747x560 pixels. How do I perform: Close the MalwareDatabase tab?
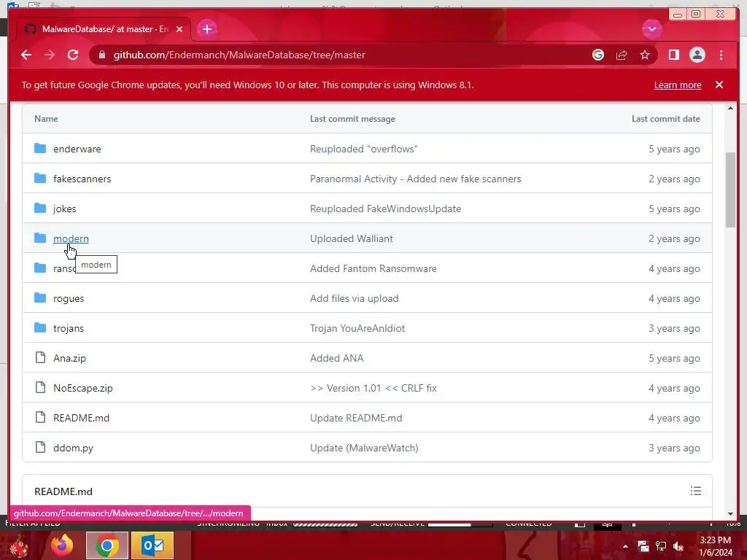coord(179,29)
